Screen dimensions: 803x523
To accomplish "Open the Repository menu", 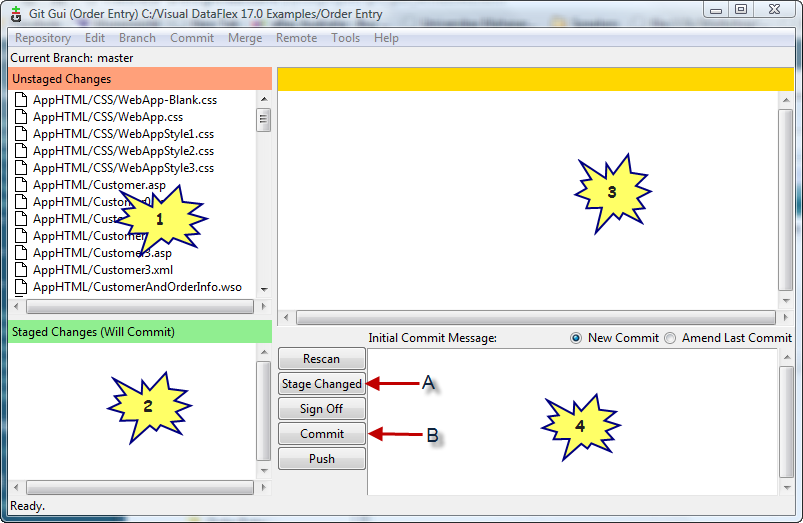I will [43, 38].
